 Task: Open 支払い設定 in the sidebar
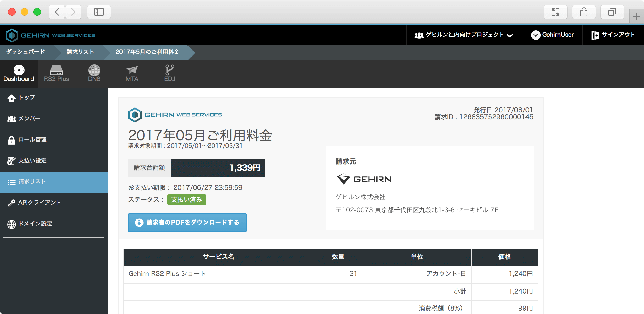(x=32, y=161)
